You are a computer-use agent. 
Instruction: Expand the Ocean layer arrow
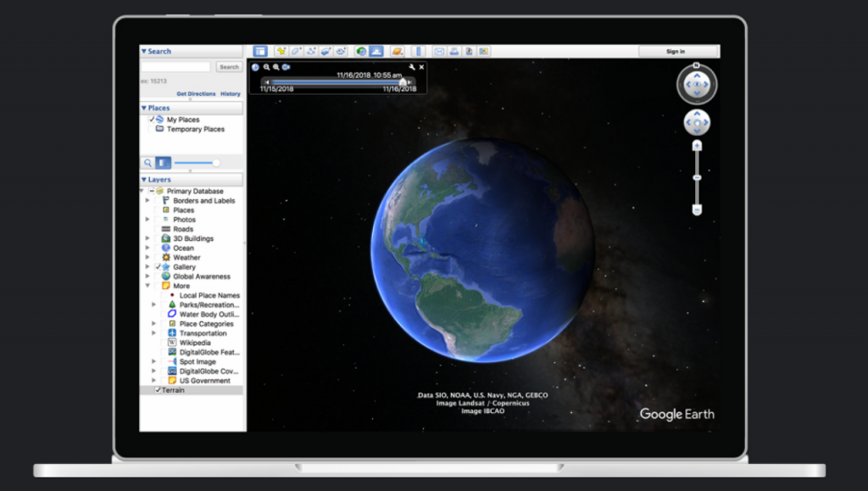[x=147, y=248]
